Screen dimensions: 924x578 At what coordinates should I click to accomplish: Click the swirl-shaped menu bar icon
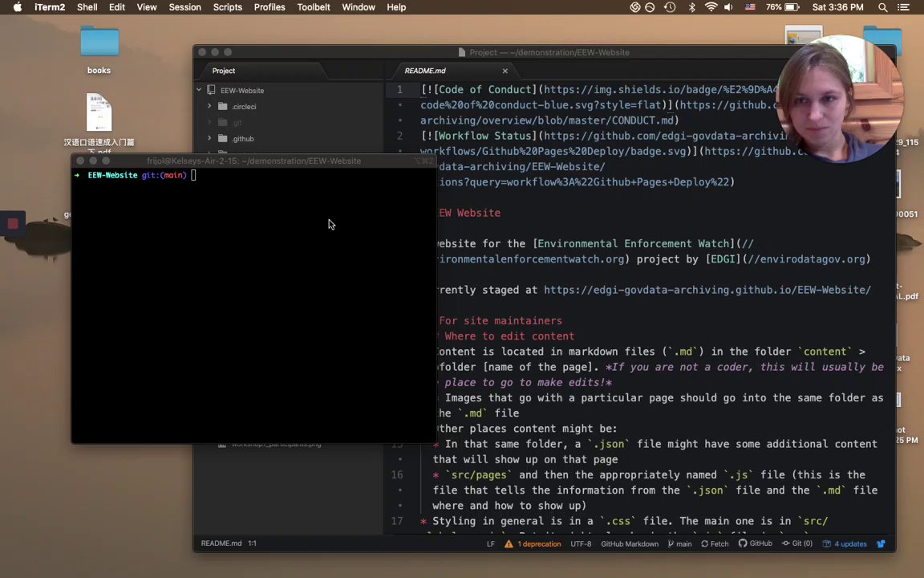(634, 7)
